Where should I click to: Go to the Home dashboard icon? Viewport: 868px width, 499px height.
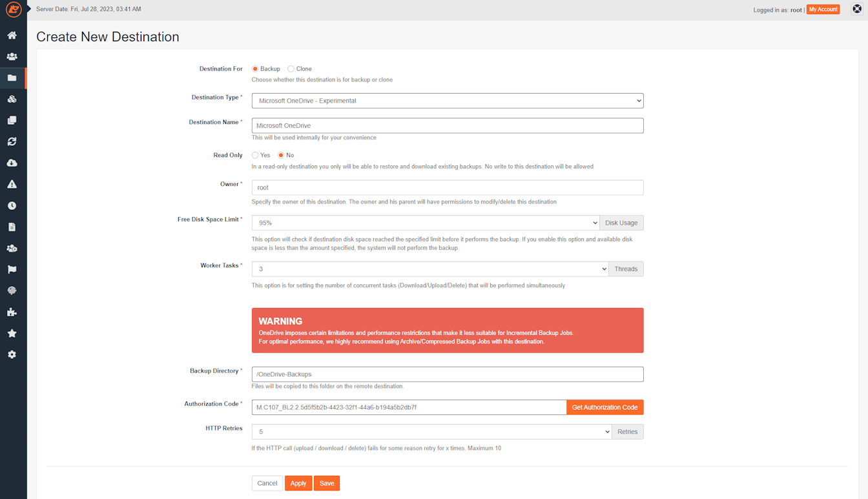click(12, 36)
